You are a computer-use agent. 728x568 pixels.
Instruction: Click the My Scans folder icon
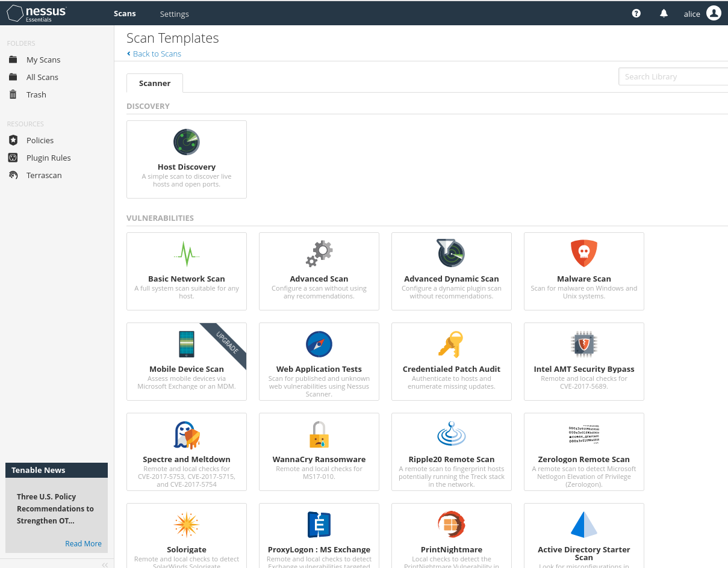13,60
